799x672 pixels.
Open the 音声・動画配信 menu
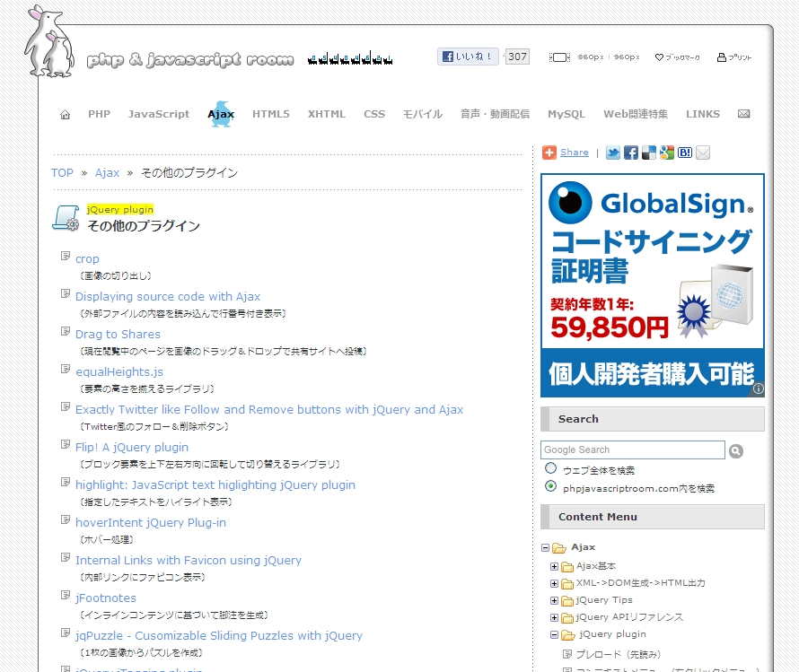click(496, 114)
